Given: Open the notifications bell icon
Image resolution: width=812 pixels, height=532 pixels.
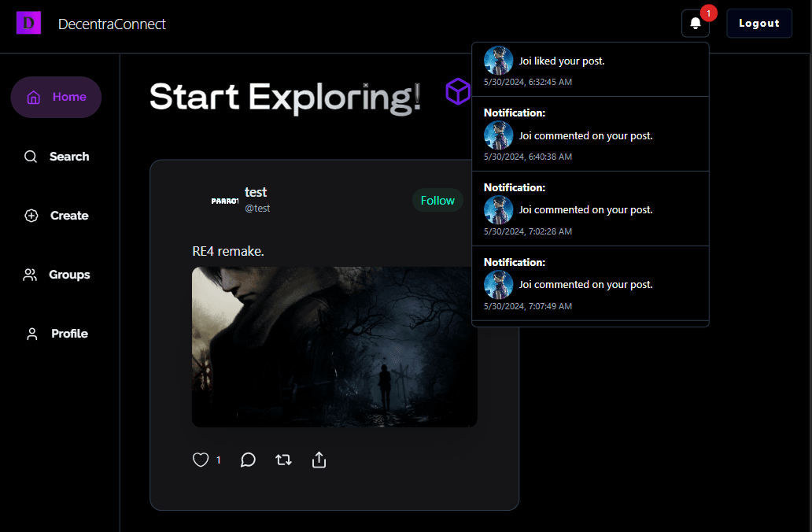Looking at the screenshot, I should 695,24.
